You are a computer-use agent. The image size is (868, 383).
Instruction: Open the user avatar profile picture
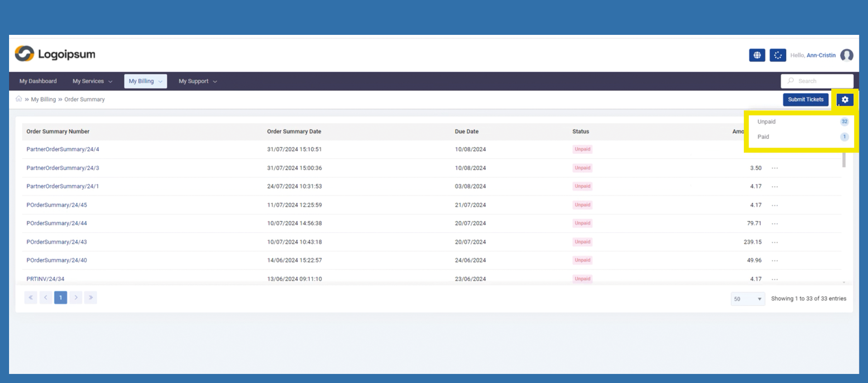tap(846, 55)
